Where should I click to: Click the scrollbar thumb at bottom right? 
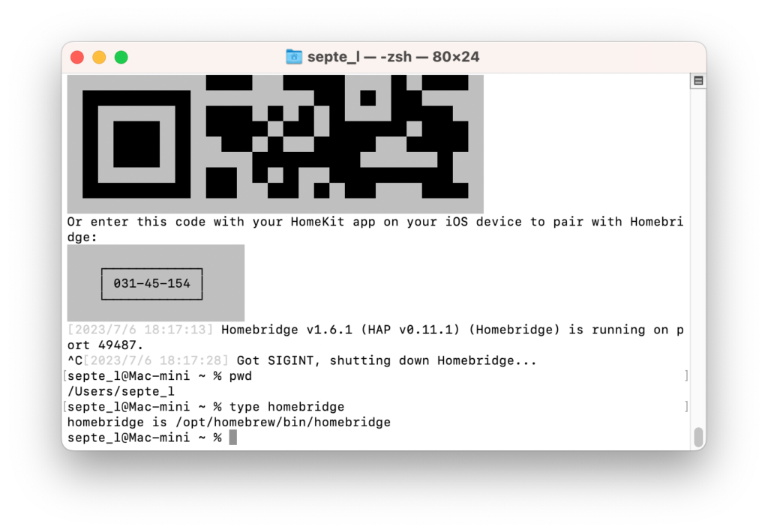(698, 437)
